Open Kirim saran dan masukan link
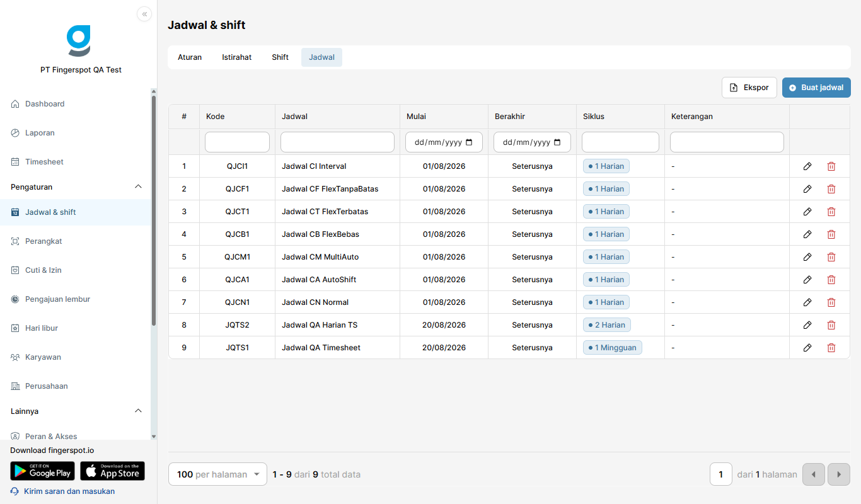 point(69,491)
